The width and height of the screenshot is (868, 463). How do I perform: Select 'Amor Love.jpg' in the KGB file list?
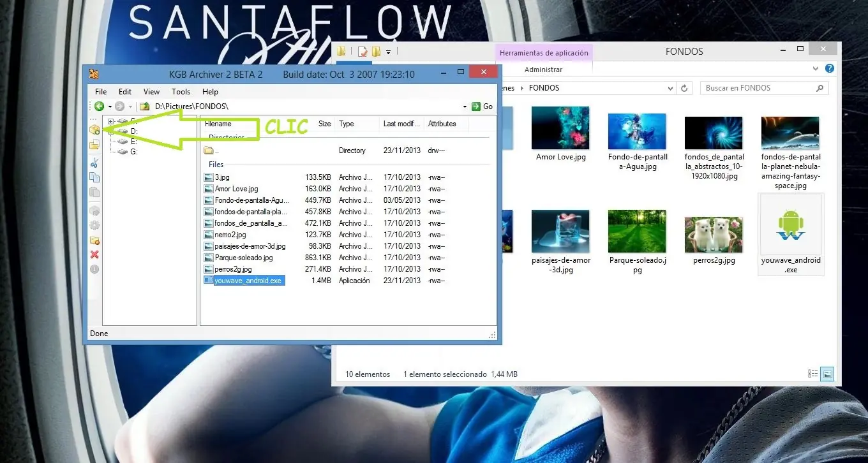click(236, 189)
